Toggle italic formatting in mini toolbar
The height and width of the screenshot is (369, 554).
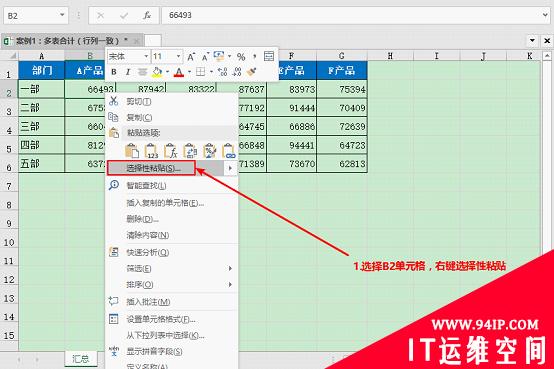tap(128, 72)
